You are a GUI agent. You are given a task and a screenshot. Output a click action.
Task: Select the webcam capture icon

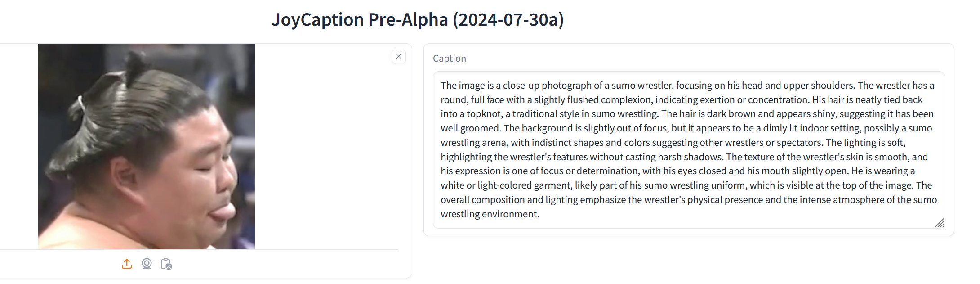(147, 264)
